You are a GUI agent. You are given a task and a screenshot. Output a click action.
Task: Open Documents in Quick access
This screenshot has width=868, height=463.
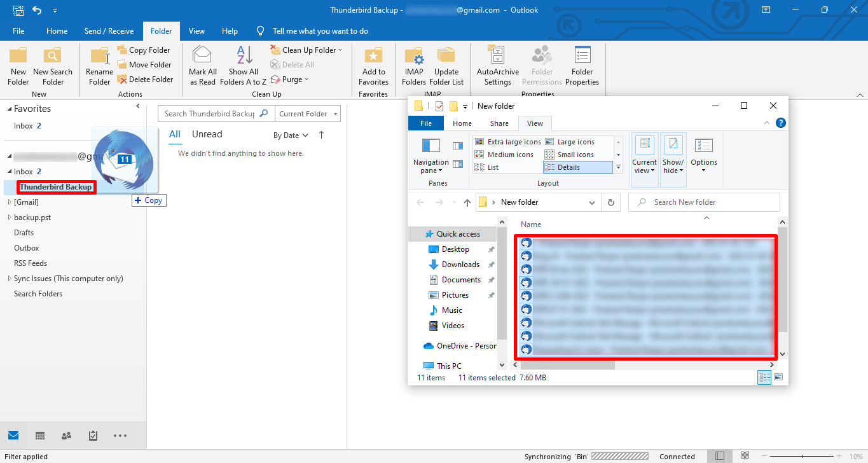pyautogui.click(x=461, y=280)
